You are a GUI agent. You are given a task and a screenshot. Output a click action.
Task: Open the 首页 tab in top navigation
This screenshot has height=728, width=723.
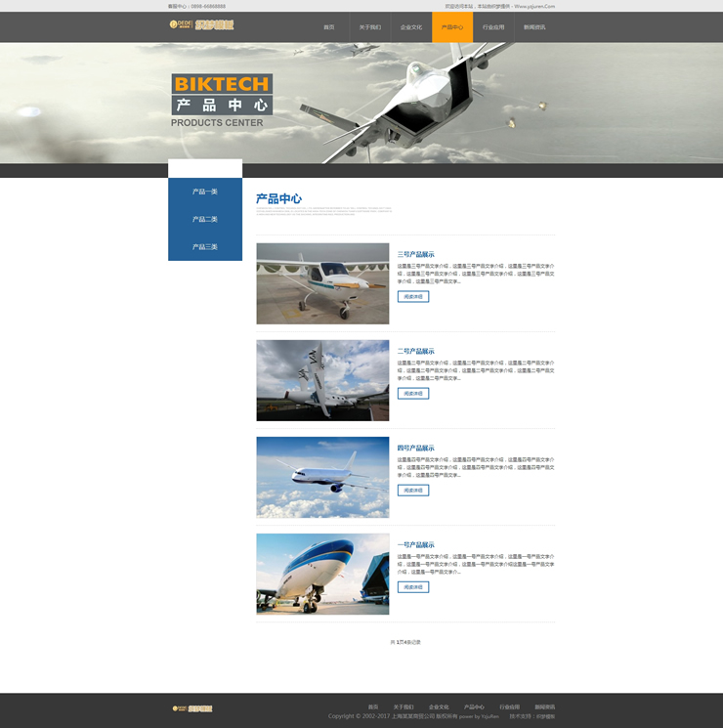coord(329,27)
